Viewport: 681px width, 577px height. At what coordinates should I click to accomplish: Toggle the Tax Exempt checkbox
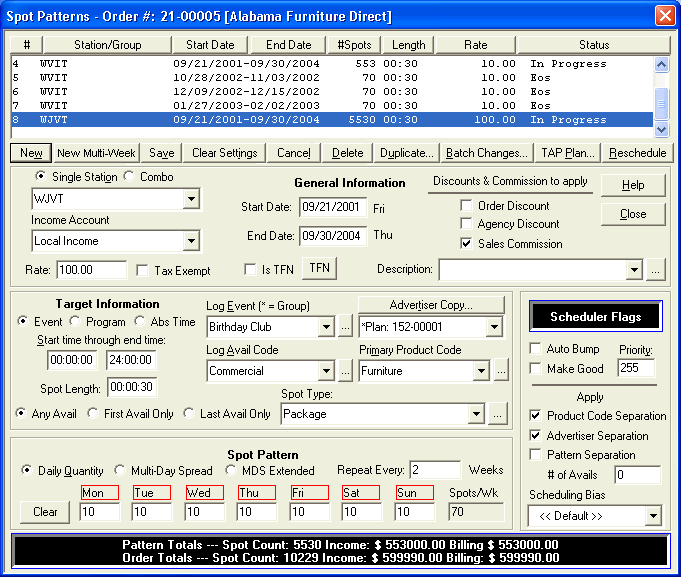[142, 270]
